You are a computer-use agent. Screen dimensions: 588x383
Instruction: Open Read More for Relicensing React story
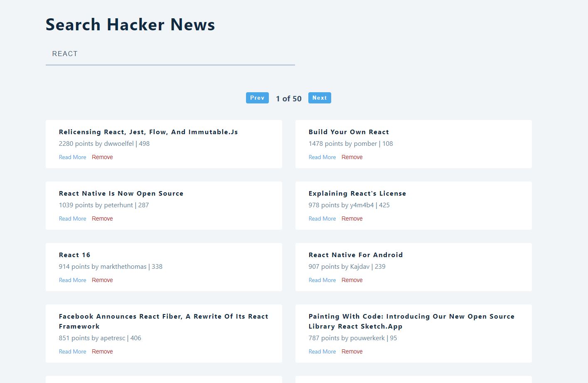pyautogui.click(x=72, y=157)
